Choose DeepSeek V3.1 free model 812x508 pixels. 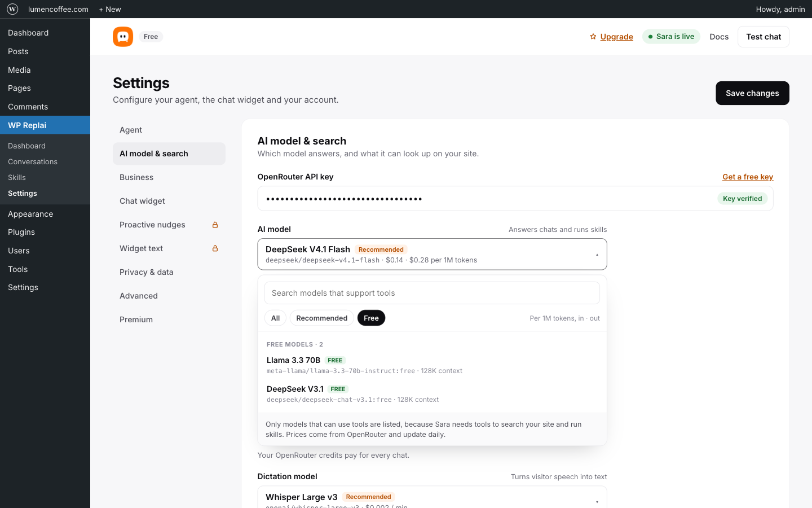[432, 394]
